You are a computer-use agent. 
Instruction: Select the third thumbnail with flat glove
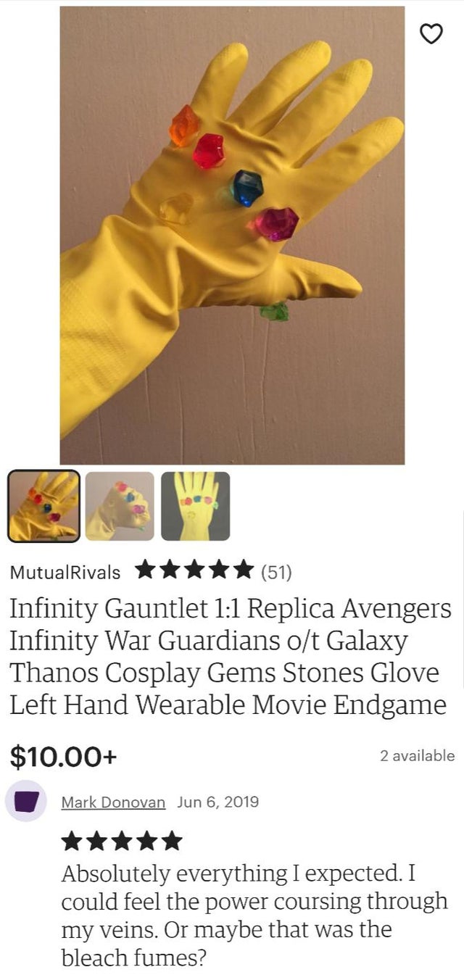point(195,506)
